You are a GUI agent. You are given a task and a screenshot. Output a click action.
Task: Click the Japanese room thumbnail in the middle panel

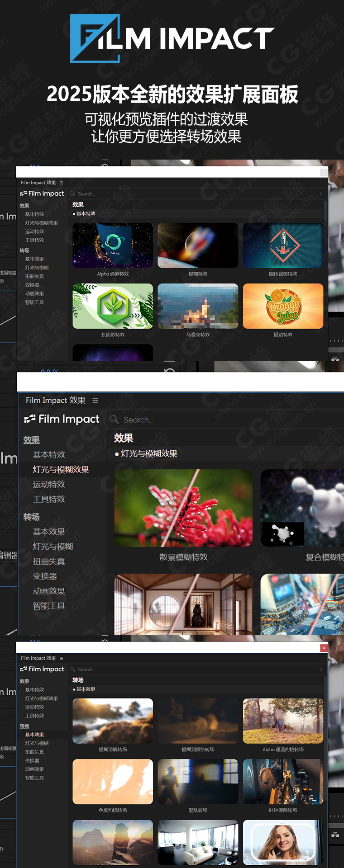coord(183,604)
